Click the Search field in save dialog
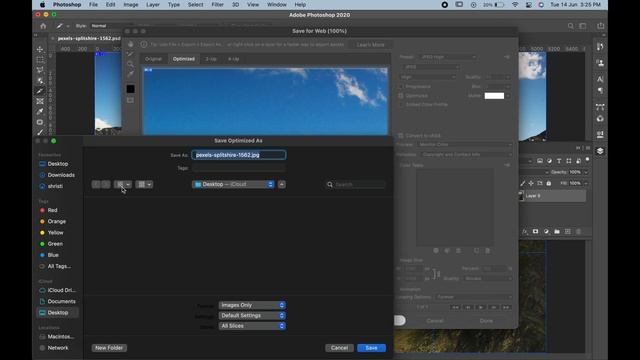The height and width of the screenshot is (360, 640). point(356,184)
